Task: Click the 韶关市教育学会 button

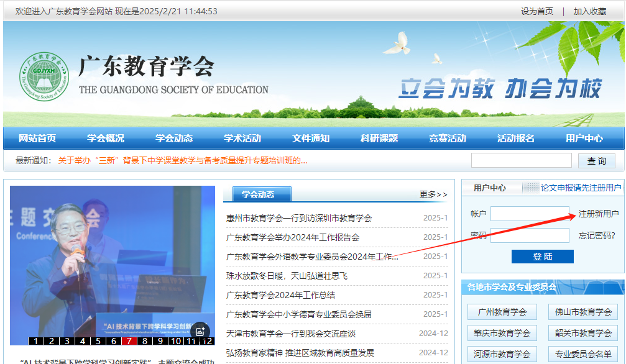Action: (583, 333)
